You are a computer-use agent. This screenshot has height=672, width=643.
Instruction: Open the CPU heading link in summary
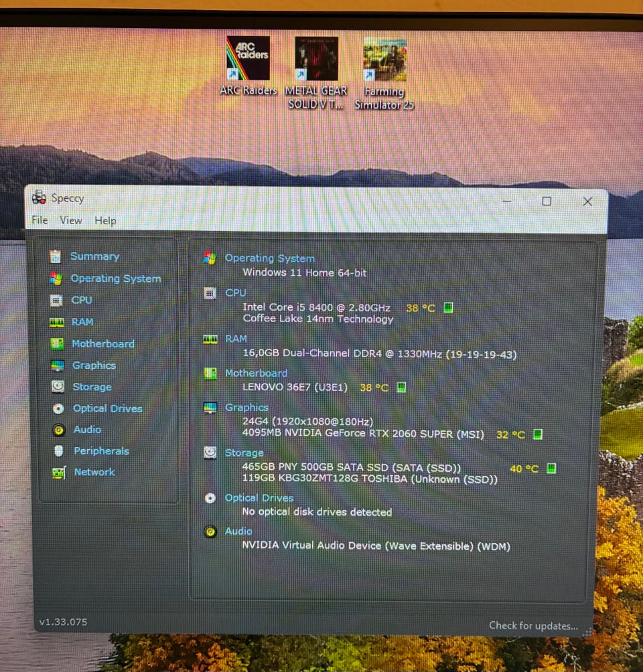236,292
